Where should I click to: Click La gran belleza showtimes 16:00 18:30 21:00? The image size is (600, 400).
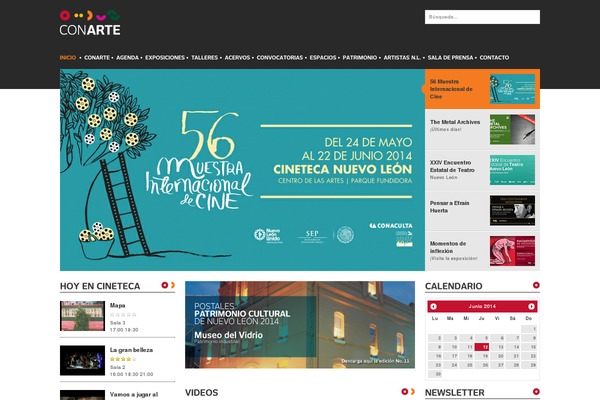tap(131, 374)
